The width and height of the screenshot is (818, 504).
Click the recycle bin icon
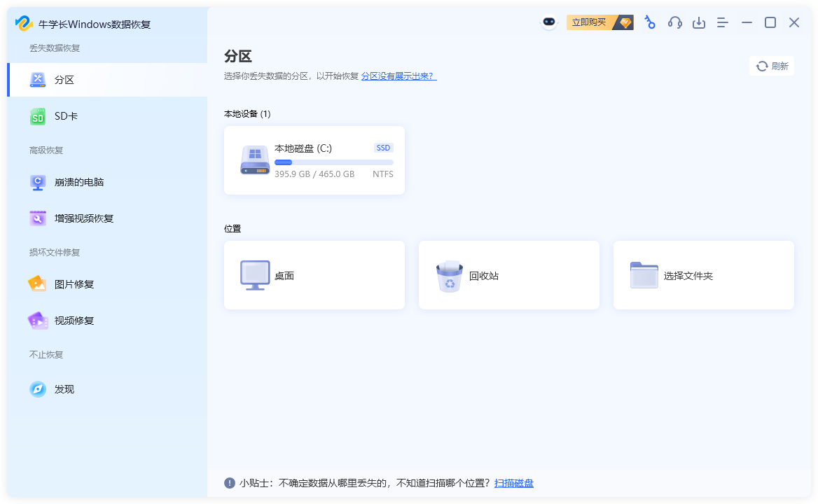(449, 276)
